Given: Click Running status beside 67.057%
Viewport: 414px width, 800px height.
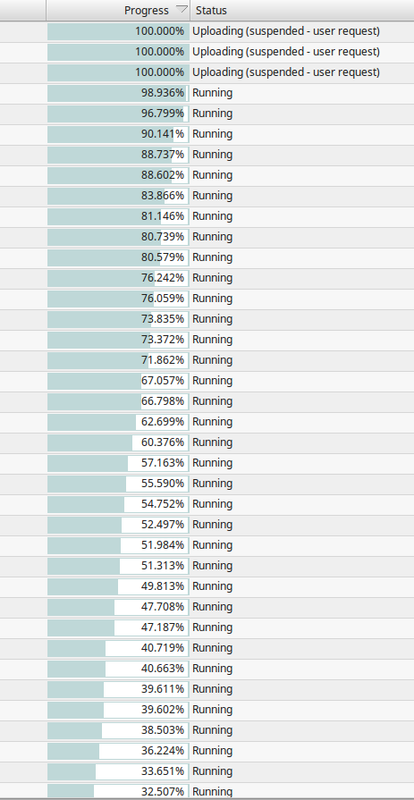Looking at the screenshot, I should click(212, 381).
